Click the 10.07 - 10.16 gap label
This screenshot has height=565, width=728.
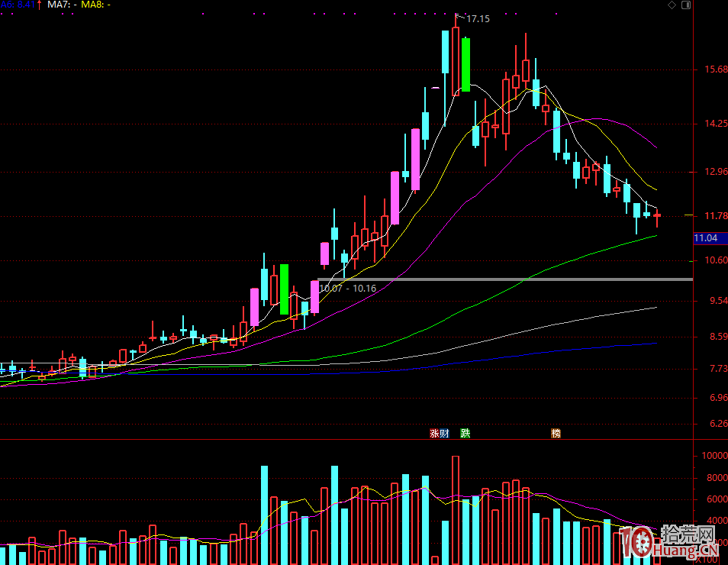pyautogui.click(x=348, y=289)
